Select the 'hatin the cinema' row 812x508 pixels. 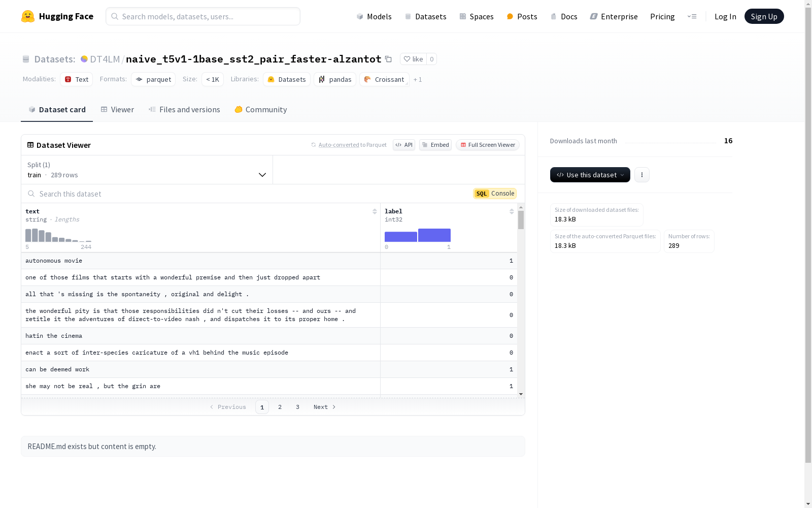coord(269,336)
